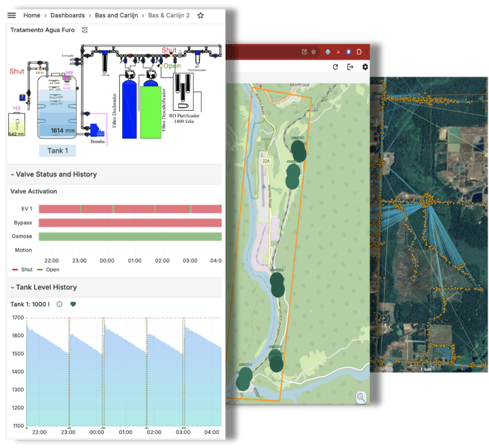Star the Bas & Carlijn 2 dashboard

[x=201, y=15]
